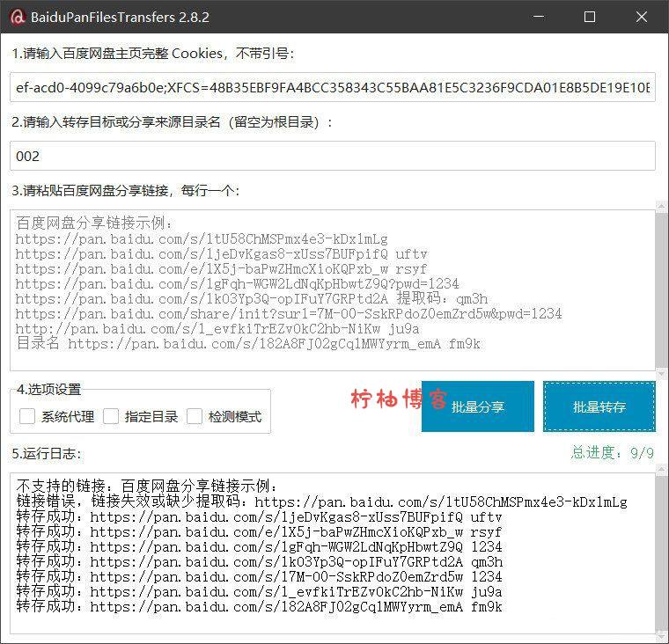Click log line ending with rsyf

click(x=259, y=532)
